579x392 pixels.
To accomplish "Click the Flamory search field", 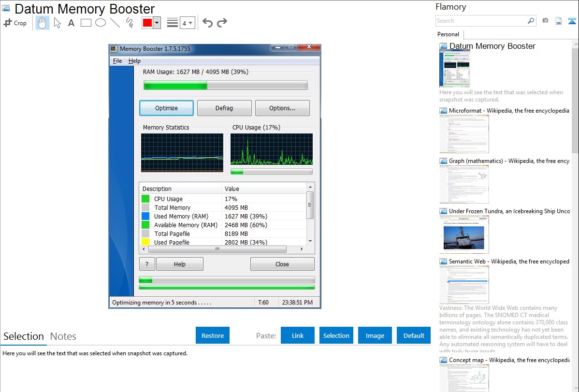I will (481, 21).
